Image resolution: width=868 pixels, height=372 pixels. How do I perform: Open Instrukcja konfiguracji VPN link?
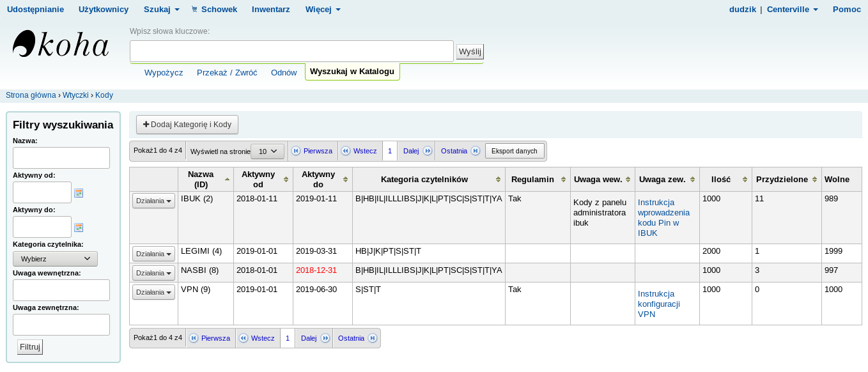pos(658,304)
